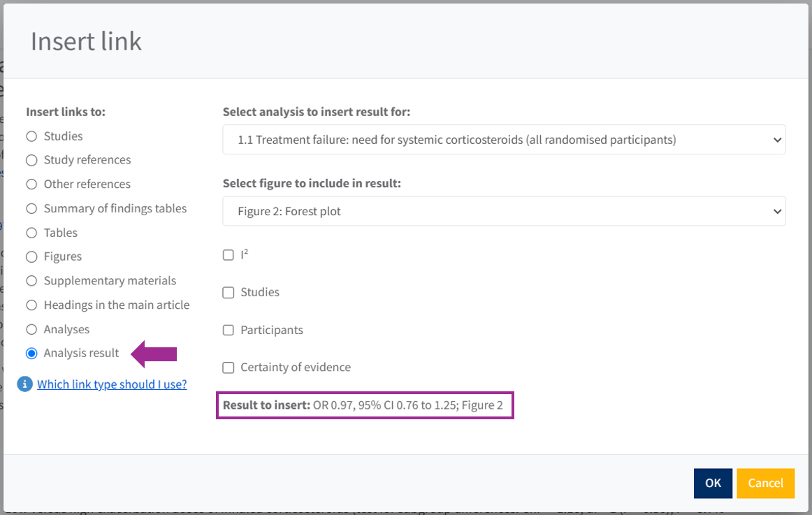Choose the Figures radio option
This screenshot has height=515, width=812.
(x=31, y=256)
